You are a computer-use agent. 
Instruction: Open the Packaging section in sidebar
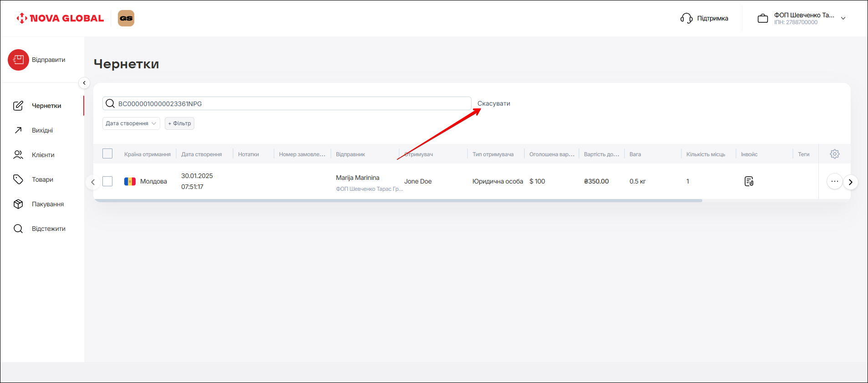coord(47,204)
